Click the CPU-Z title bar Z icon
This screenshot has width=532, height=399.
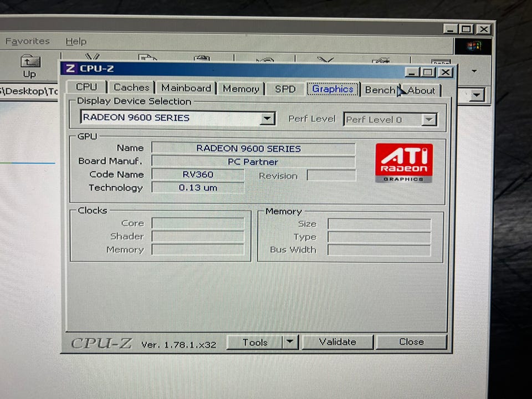(x=70, y=68)
